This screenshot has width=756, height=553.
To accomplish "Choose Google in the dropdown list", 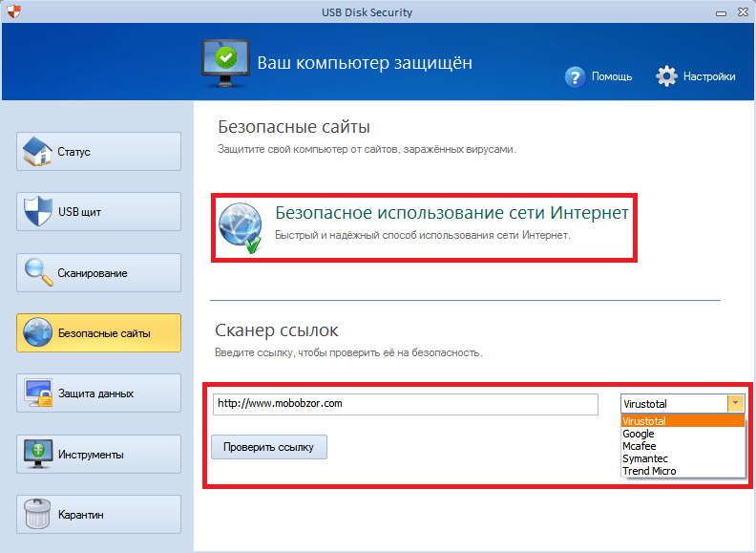I will 682,434.
